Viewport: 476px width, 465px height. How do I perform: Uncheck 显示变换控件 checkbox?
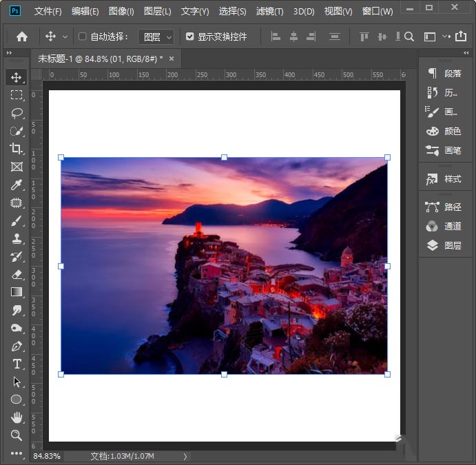pyautogui.click(x=190, y=37)
